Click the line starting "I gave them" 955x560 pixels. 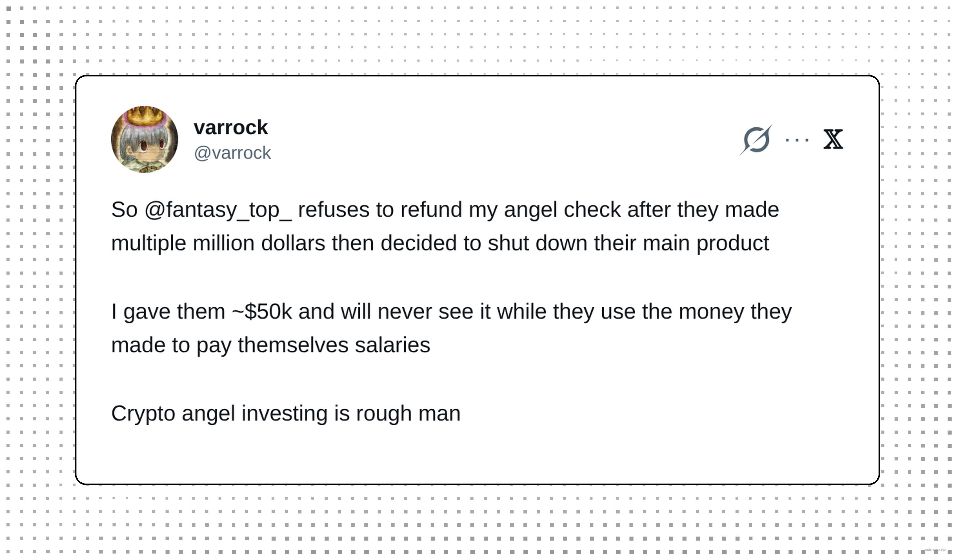(x=451, y=312)
